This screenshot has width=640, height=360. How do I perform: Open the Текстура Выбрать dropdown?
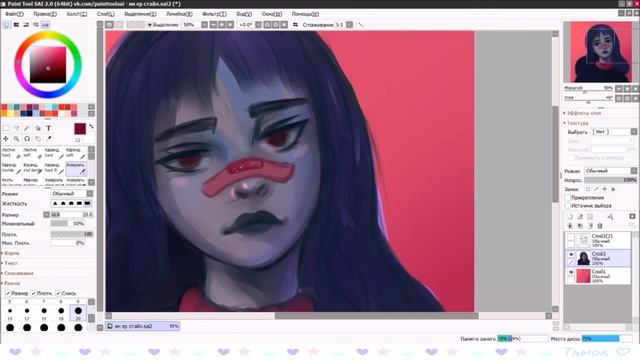(x=613, y=132)
